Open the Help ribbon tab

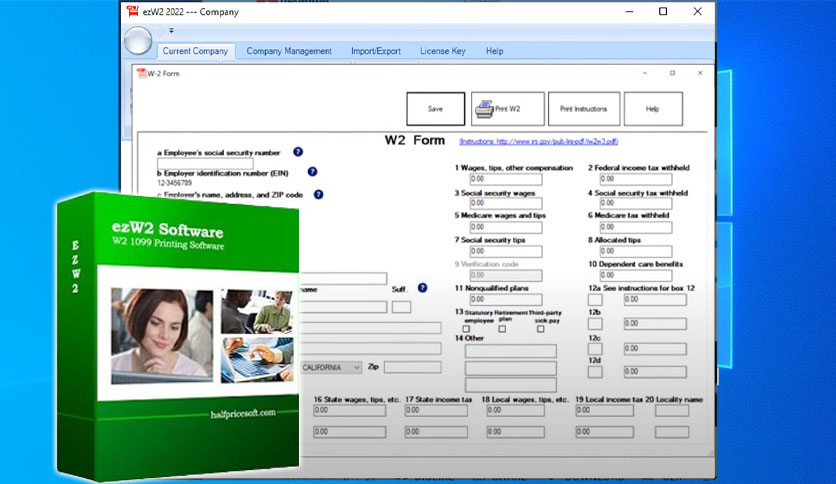(494, 51)
